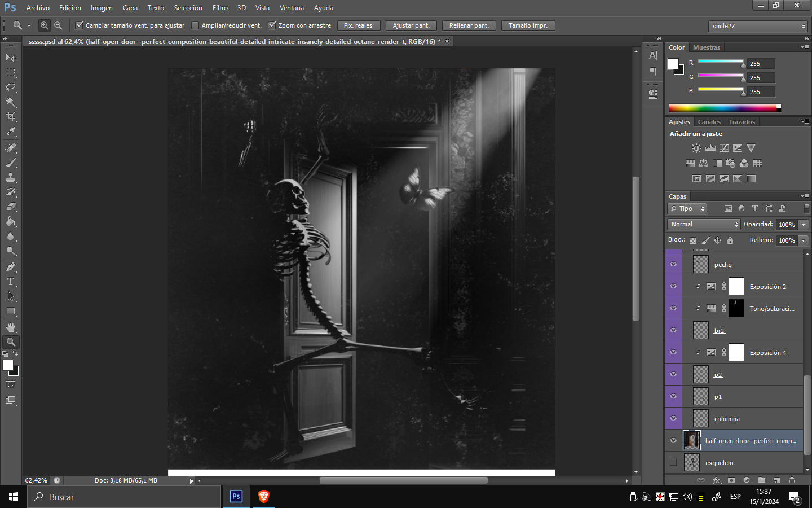The height and width of the screenshot is (508, 812).
Task: Click the zoom-in magnifier in options bar
Action: point(45,25)
